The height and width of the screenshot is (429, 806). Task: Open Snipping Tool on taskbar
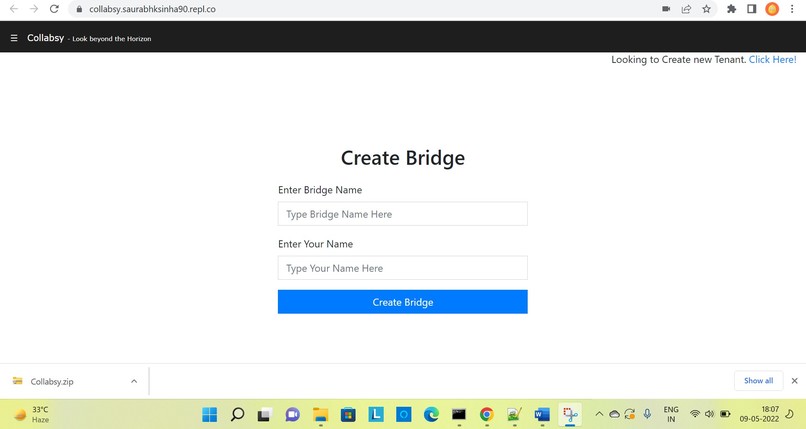570,414
